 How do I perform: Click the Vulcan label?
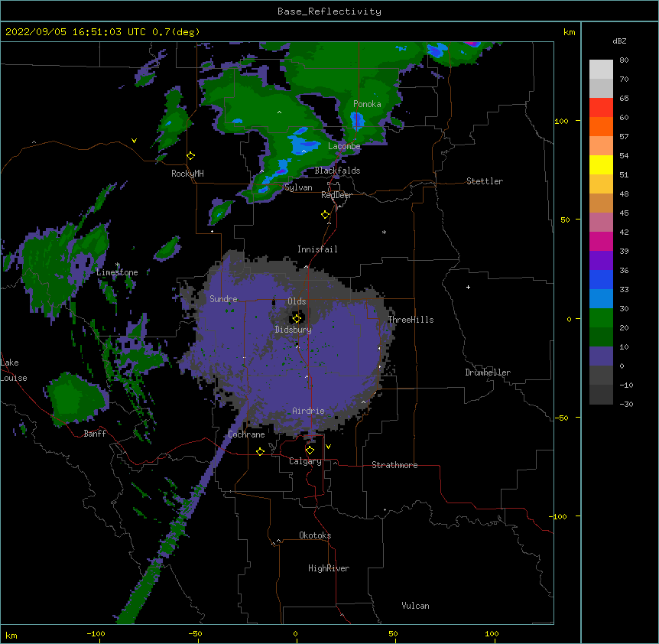pos(415,606)
